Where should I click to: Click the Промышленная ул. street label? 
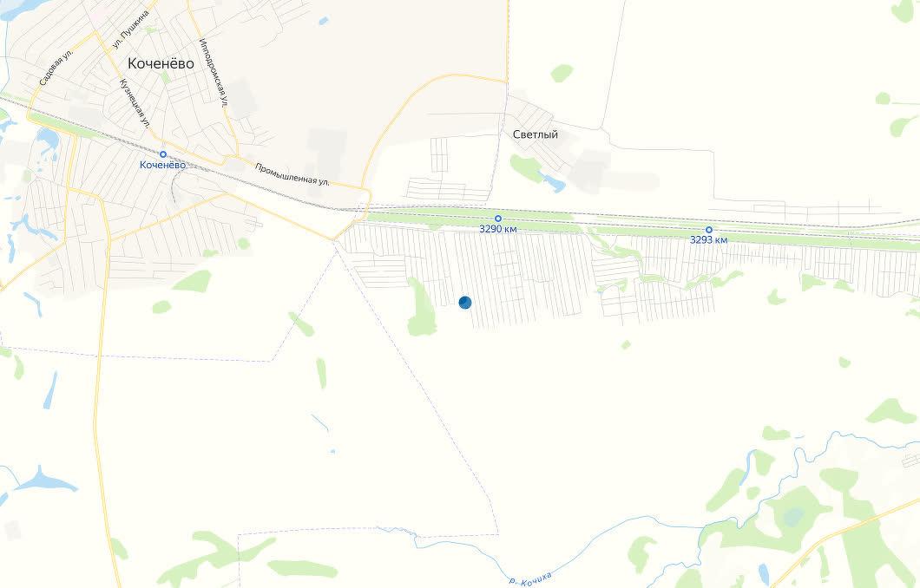click(x=292, y=174)
